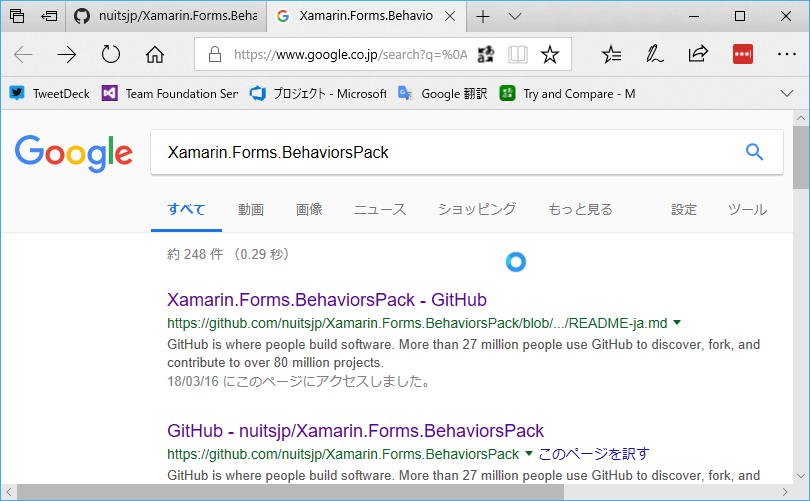Switch to 動画 results tab
Image resolution: width=810 pixels, height=501 pixels.
click(x=251, y=209)
